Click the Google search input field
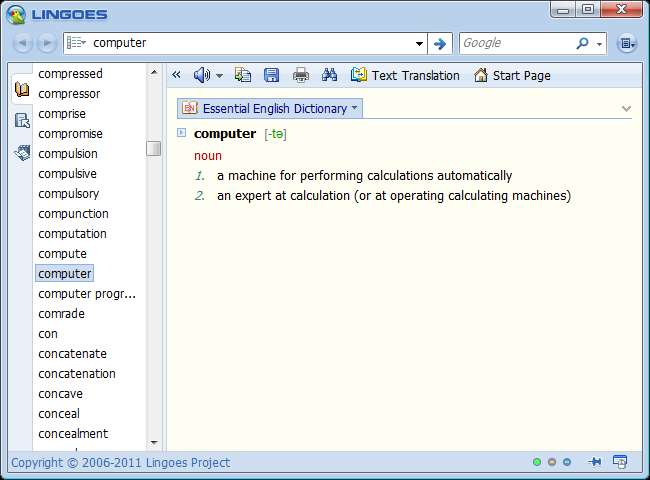 (x=515, y=43)
